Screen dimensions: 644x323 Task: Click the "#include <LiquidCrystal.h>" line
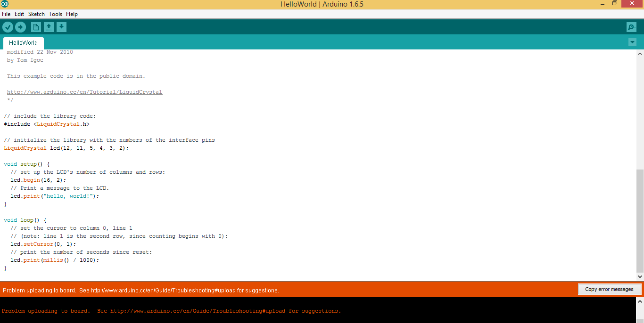47,124
